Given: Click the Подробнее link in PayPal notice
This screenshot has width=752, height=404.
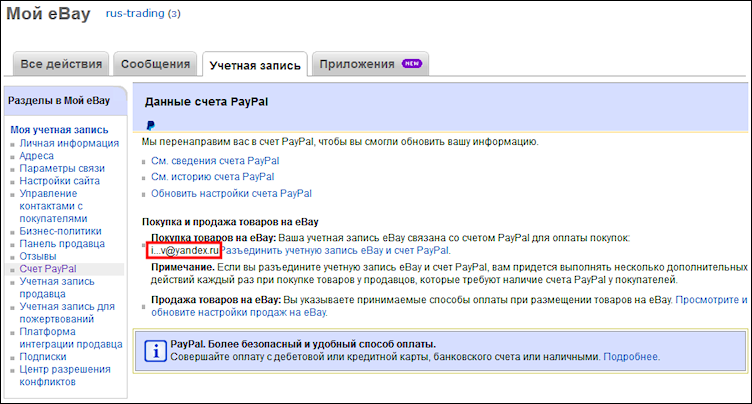Looking at the screenshot, I should pos(631,357).
